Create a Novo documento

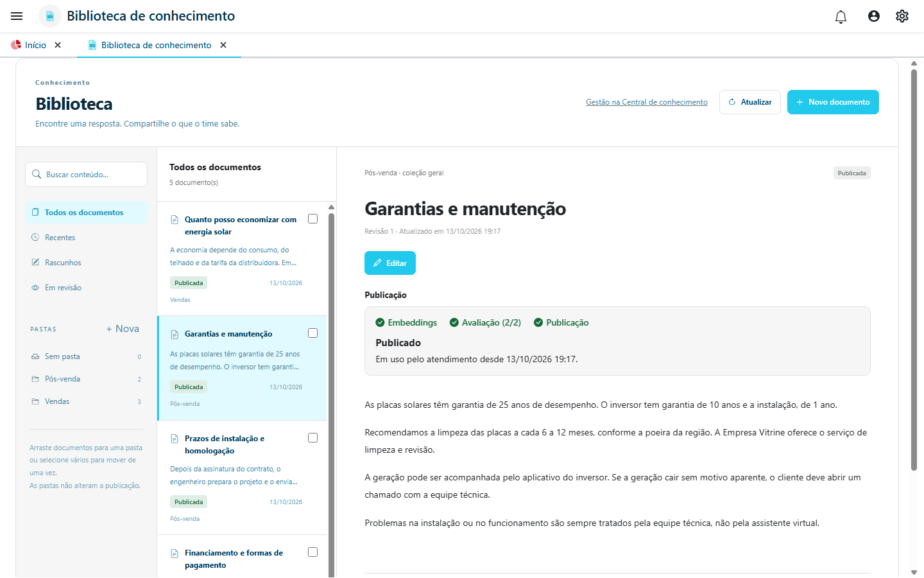point(833,102)
